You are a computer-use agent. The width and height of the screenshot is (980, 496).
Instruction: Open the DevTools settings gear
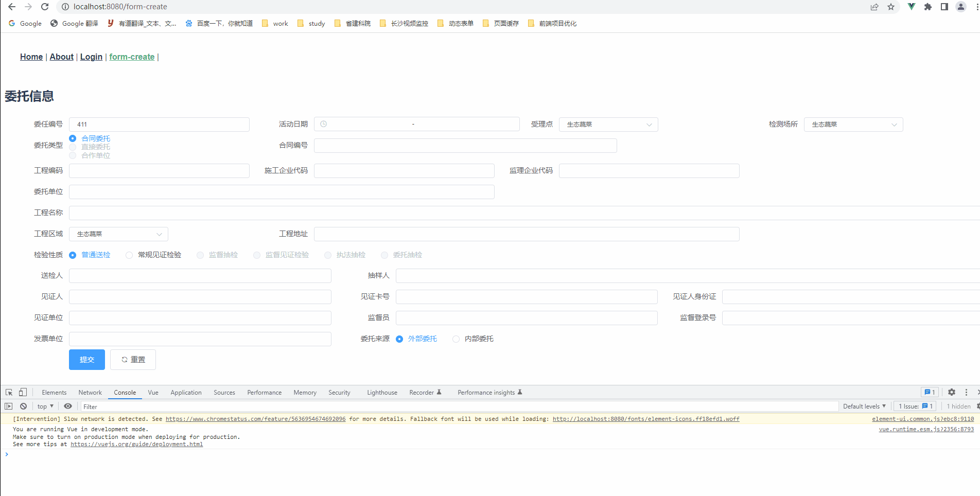[951, 392]
